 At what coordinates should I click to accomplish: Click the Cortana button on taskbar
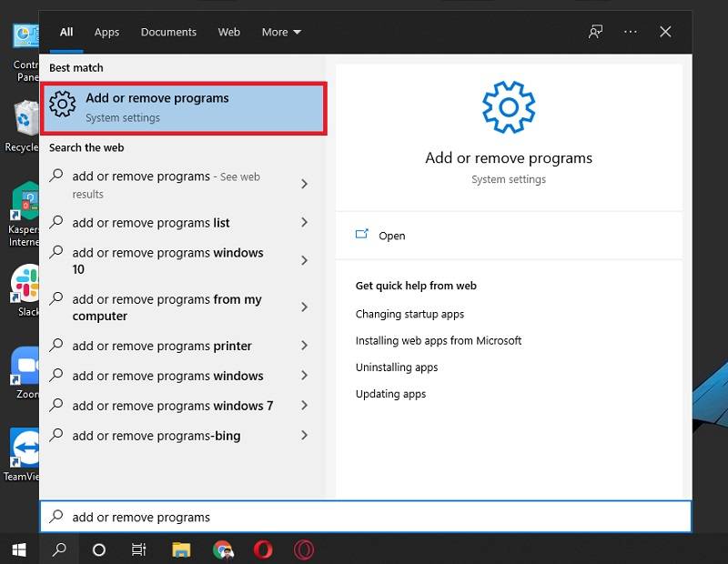[x=98, y=549]
